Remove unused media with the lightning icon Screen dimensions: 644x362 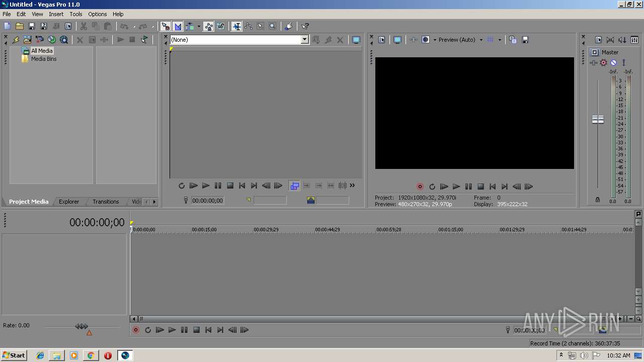(x=15, y=40)
